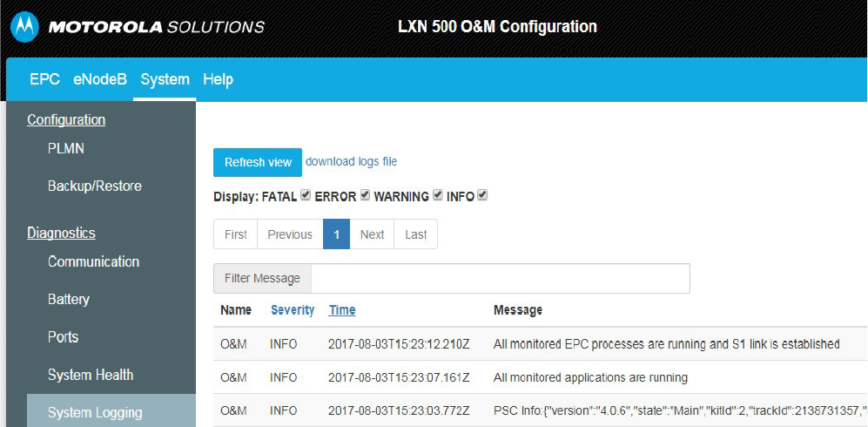
Task: Select timestamp 2017-08-03T15:23:03.772Z
Action: 399,411
